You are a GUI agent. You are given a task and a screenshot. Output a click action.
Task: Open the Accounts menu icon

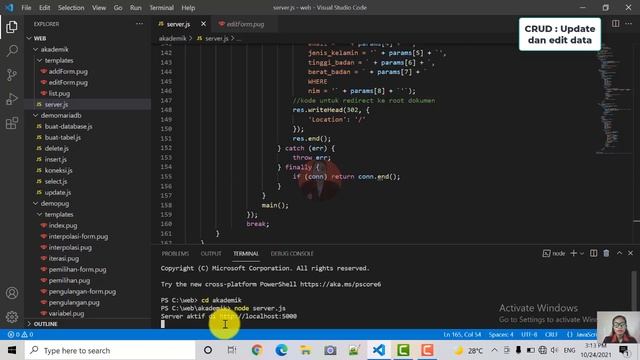coord(12,293)
